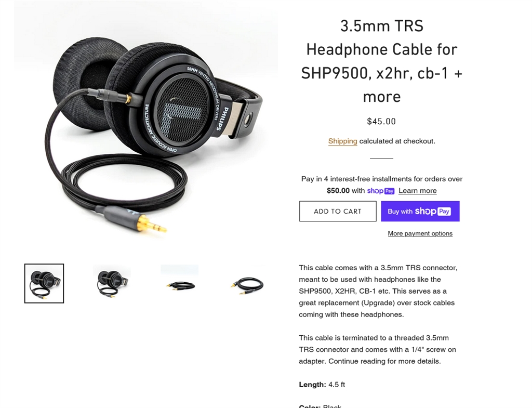The height and width of the screenshot is (408, 532).
Task: Click the product title 3.5mm TRS Headphone Cable
Action: click(382, 61)
